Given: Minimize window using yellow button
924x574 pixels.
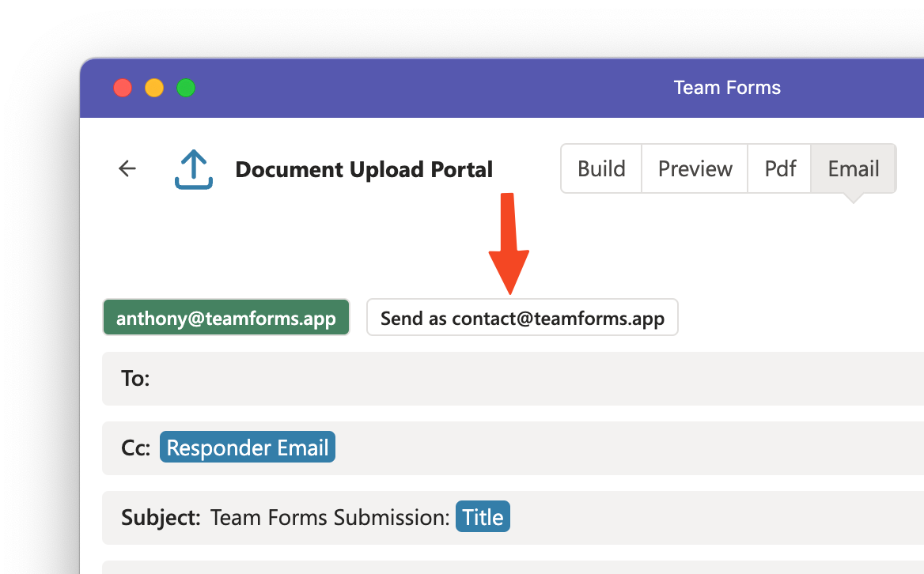Looking at the screenshot, I should [154, 88].
